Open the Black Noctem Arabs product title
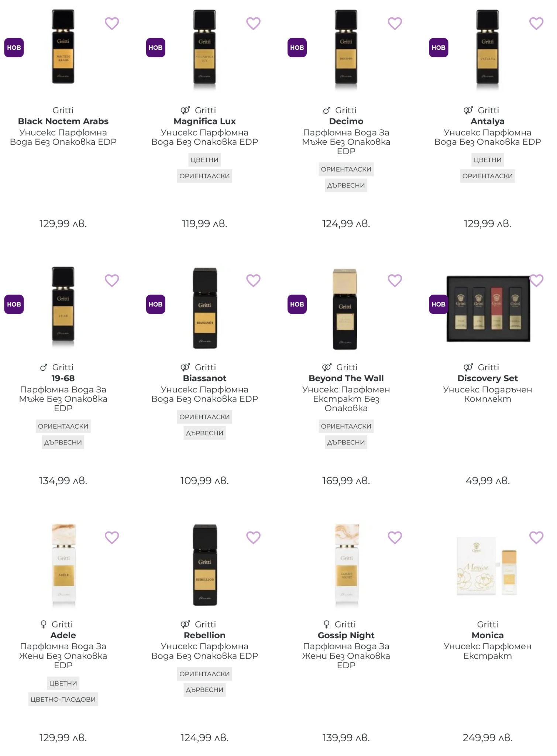Image resolution: width=557 pixels, height=756 pixels. click(63, 121)
